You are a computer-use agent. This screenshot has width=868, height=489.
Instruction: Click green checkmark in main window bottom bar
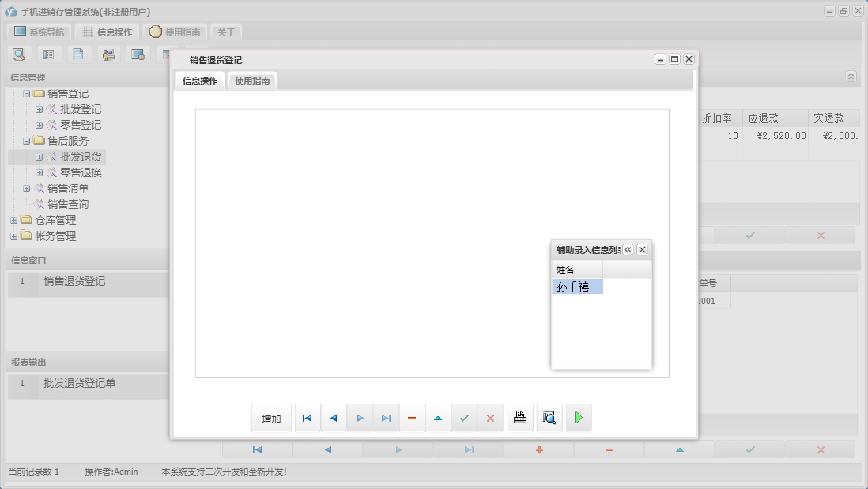point(750,449)
